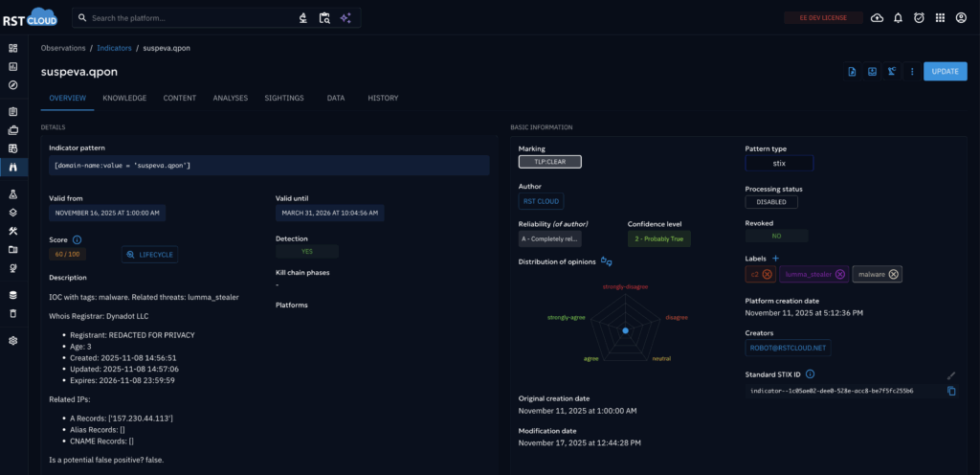The height and width of the screenshot is (475, 980).
Task: Open the apps grid switcher menu
Action: tap(940, 17)
